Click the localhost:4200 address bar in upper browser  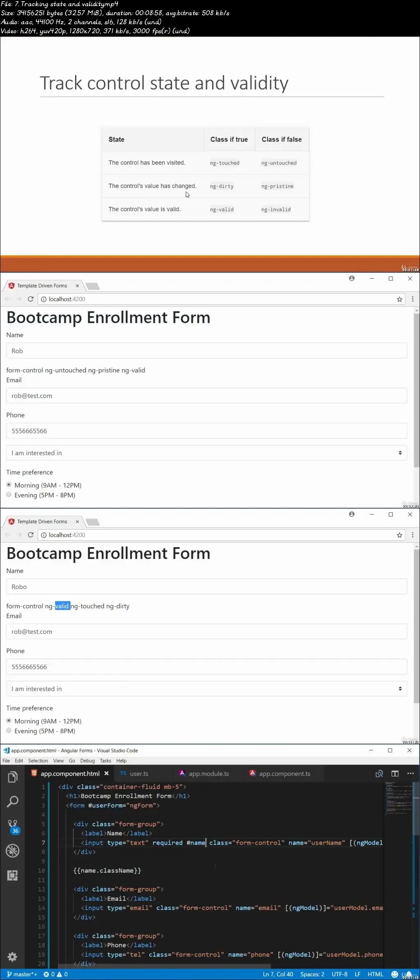pyautogui.click(x=221, y=299)
